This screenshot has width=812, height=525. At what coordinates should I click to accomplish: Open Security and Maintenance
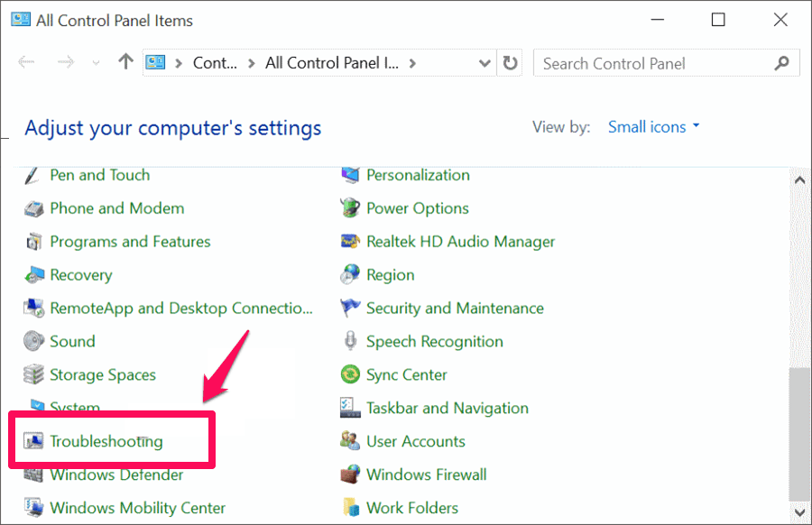point(455,308)
